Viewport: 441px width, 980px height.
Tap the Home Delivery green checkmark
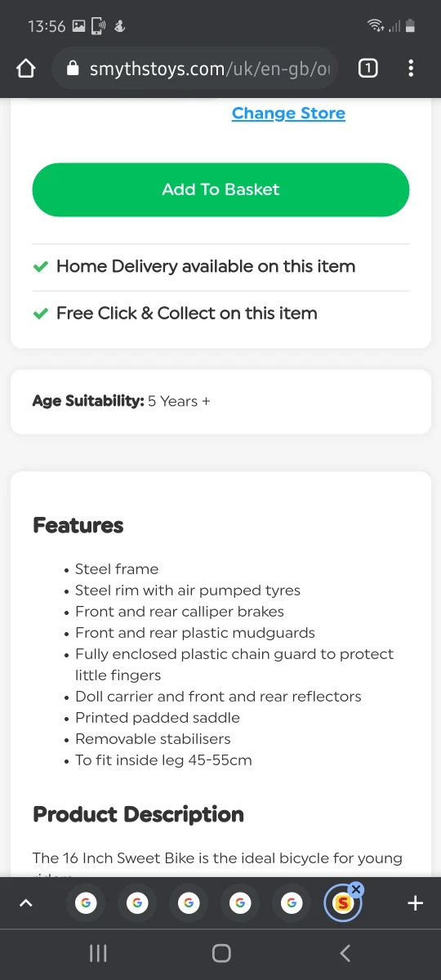[40, 267]
